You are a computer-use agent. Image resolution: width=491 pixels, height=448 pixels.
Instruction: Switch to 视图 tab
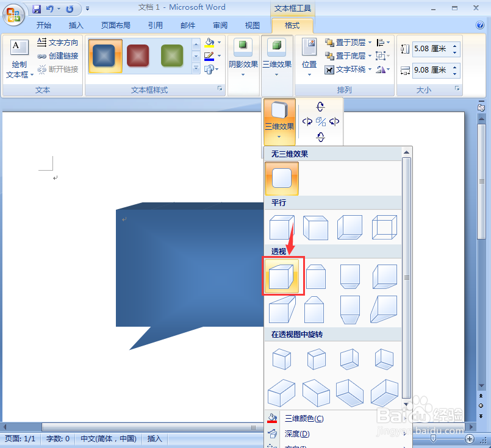(253, 26)
